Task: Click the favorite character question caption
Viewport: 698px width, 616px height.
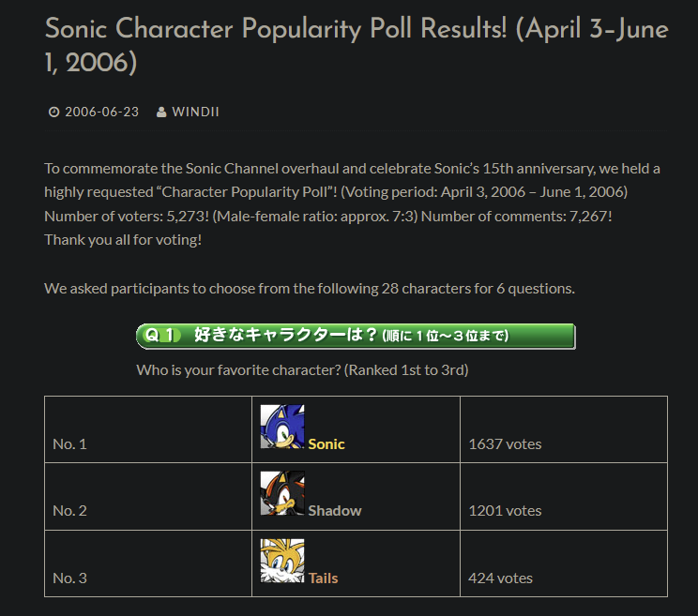Action: point(302,370)
